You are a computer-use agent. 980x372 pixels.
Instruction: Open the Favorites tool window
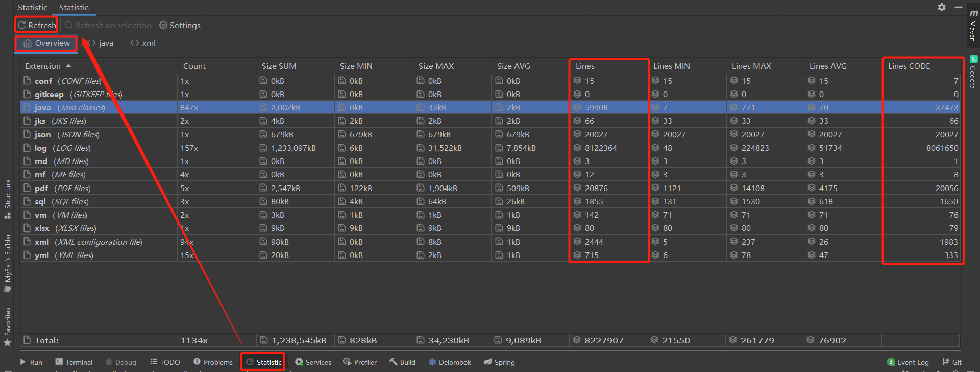pyautogui.click(x=7, y=327)
